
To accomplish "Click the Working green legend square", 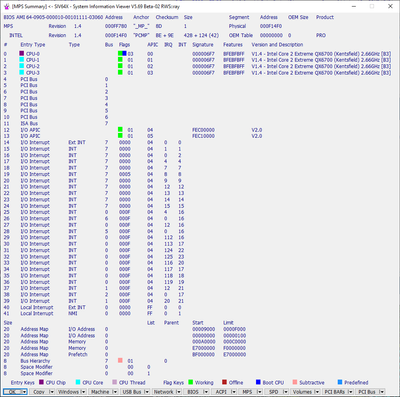I will tap(191, 382).
